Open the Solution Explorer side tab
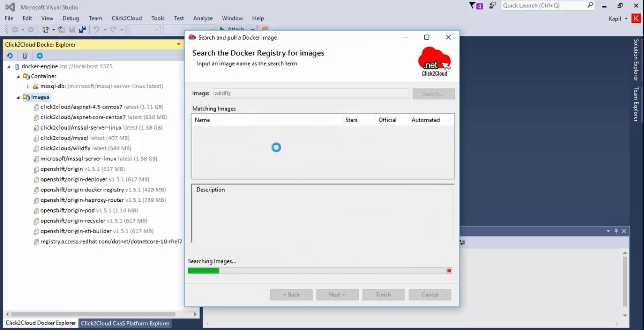 (636, 60)
